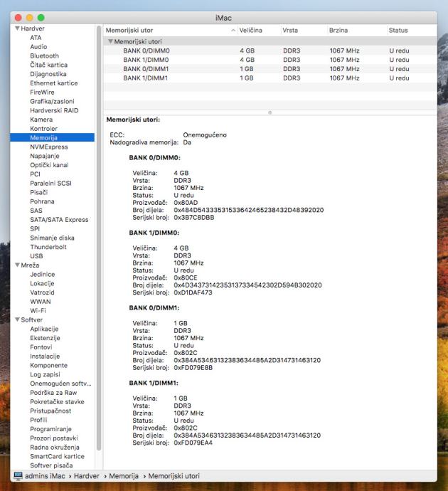Image resolution: width=448 pixels, height=491 pixels.
Task: Click the iMac computer icon in path bar
Action: pos(18,476)
